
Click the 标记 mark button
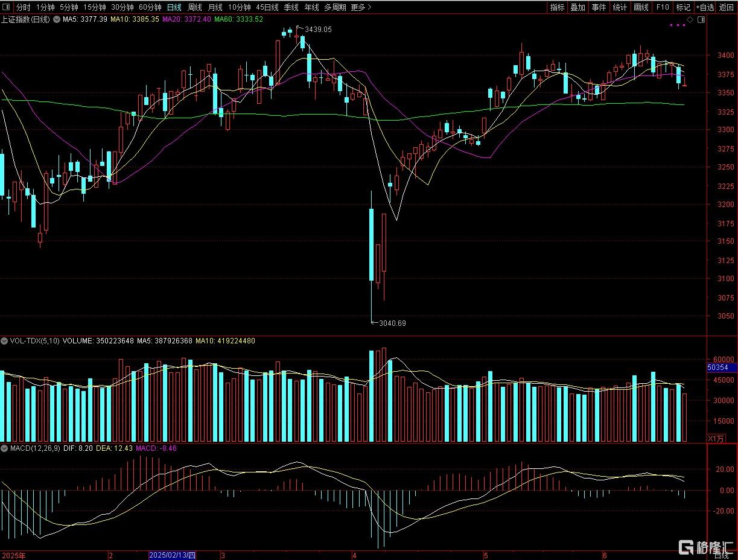[683, 7]
